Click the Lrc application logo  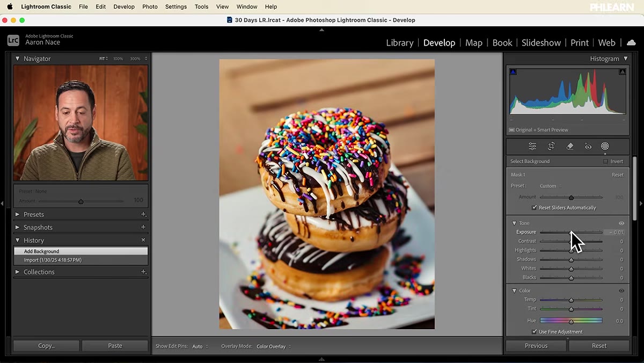point(13,40)
